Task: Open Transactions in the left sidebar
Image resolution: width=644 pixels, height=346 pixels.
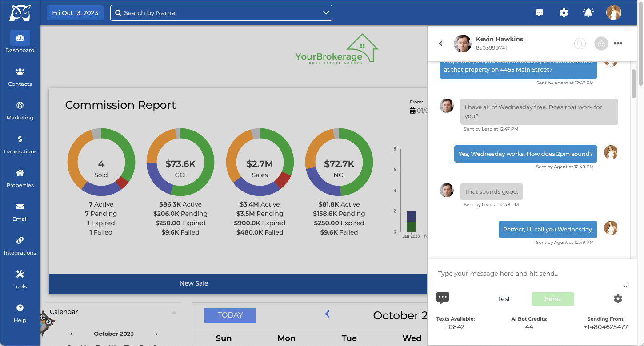Action: coord(20,144)
